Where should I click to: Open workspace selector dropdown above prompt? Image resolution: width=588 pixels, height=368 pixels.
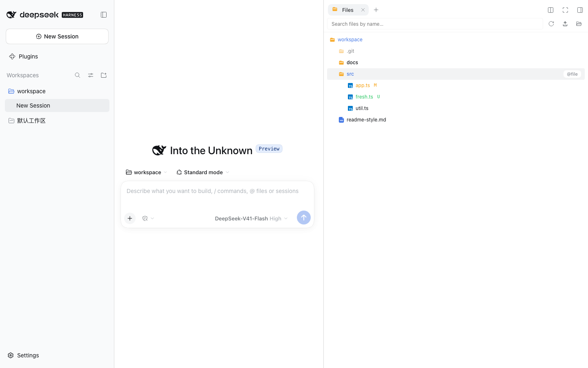tap(147, 172)
